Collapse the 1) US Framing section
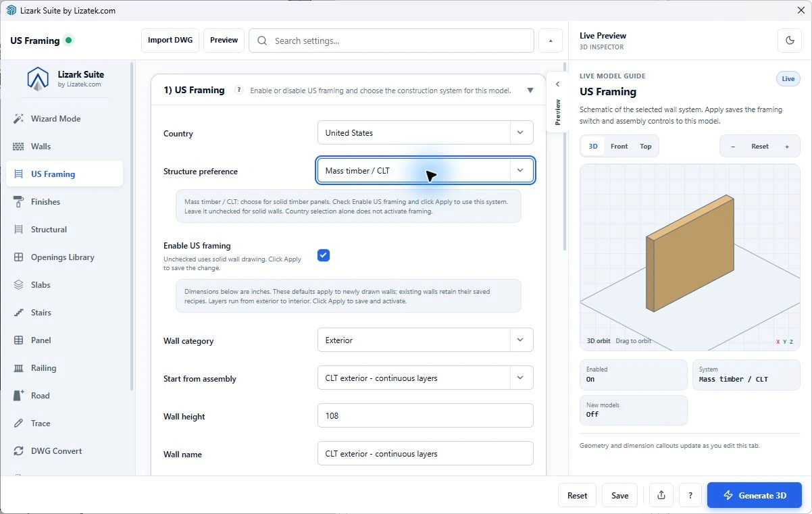 [530, 90]
